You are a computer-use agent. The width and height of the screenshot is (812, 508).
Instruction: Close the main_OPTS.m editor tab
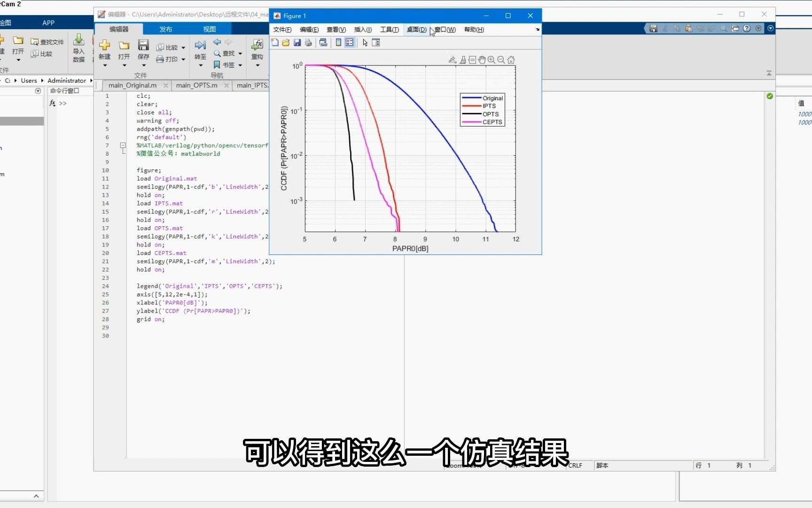[x=226, y=85]
